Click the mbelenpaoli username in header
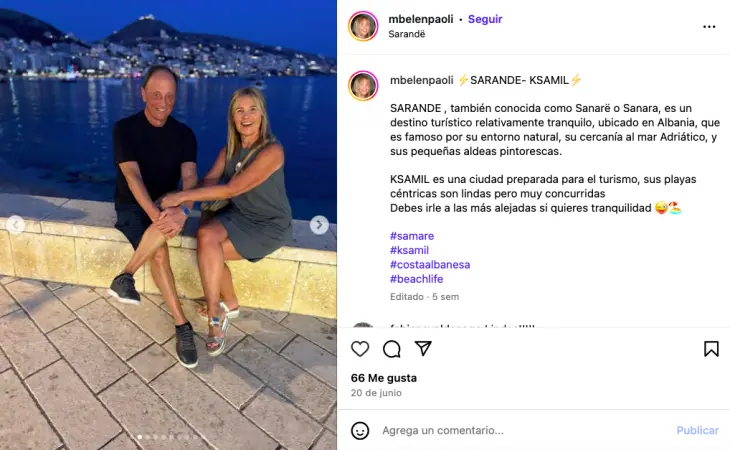 tap(421, 19)
